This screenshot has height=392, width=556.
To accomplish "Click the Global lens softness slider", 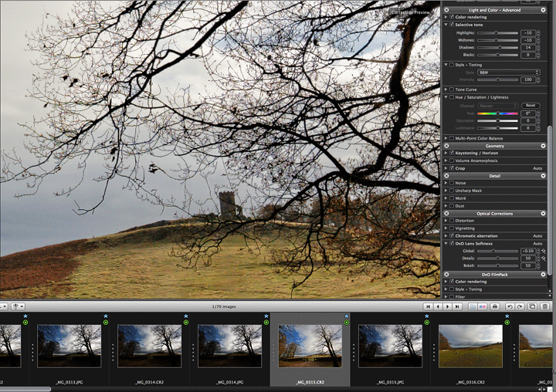I will [497, 251].
